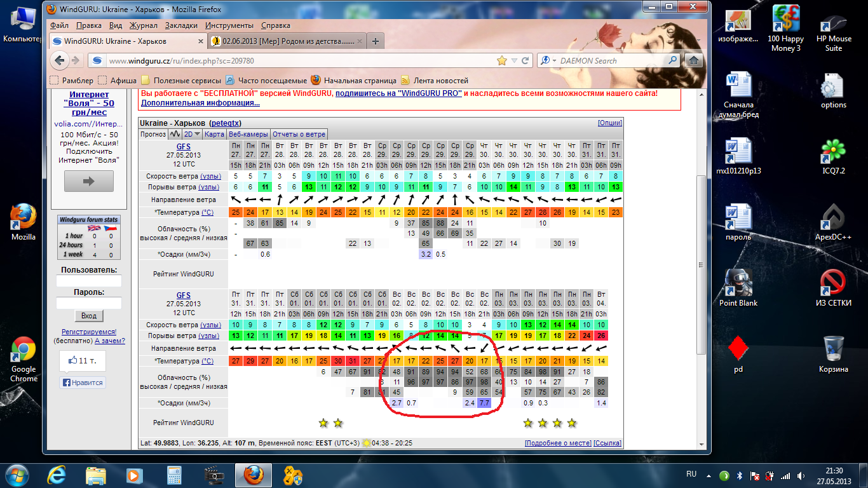Open ICQ7.2 desktop shortcut
This screenshot has height=488, width=868.
coord(833,156)
